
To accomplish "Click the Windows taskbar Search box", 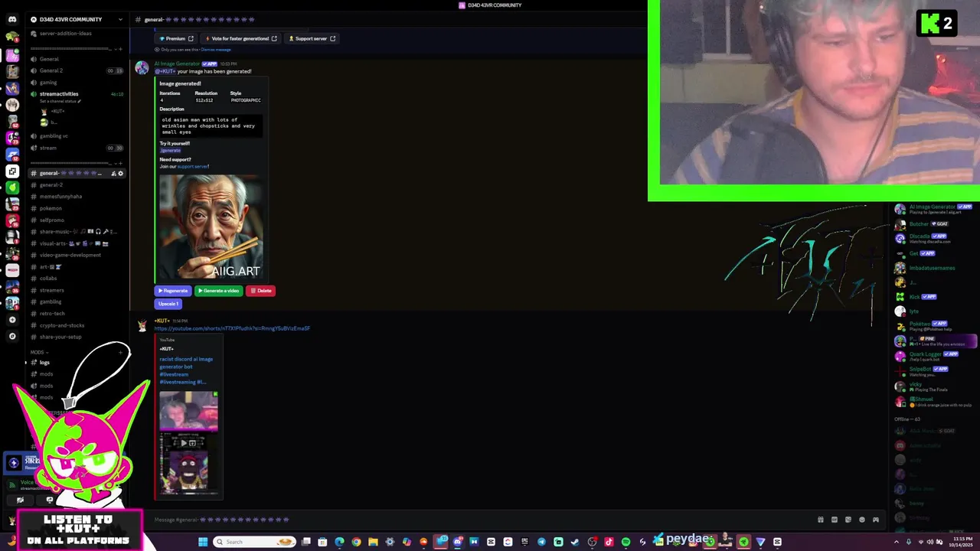I will [254, 542].
